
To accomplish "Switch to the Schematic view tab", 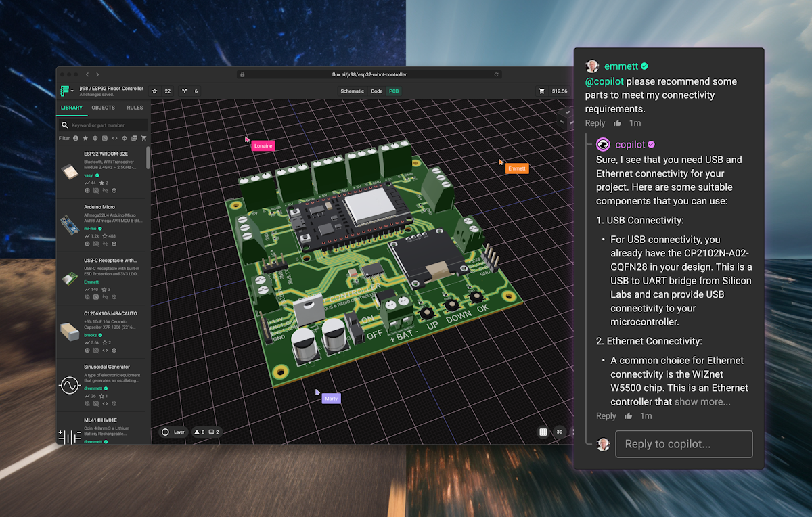I will (352, 91).
